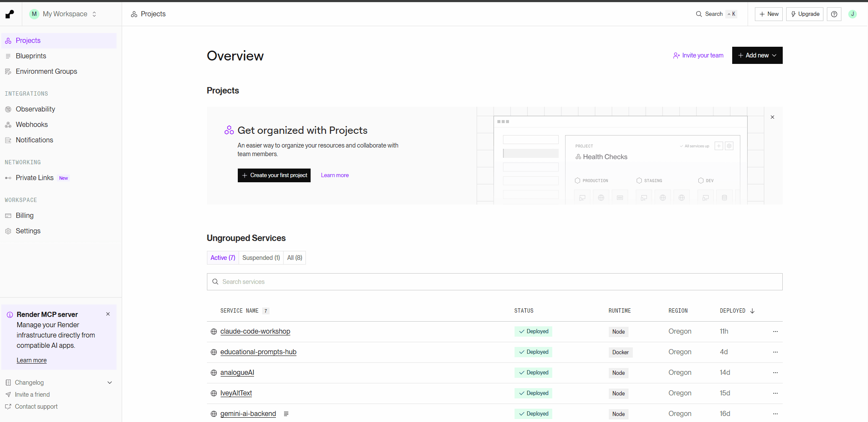This screenshot has width=868, height=422.
Task: Click the Docker runtime badge
Action: (620, 353)
